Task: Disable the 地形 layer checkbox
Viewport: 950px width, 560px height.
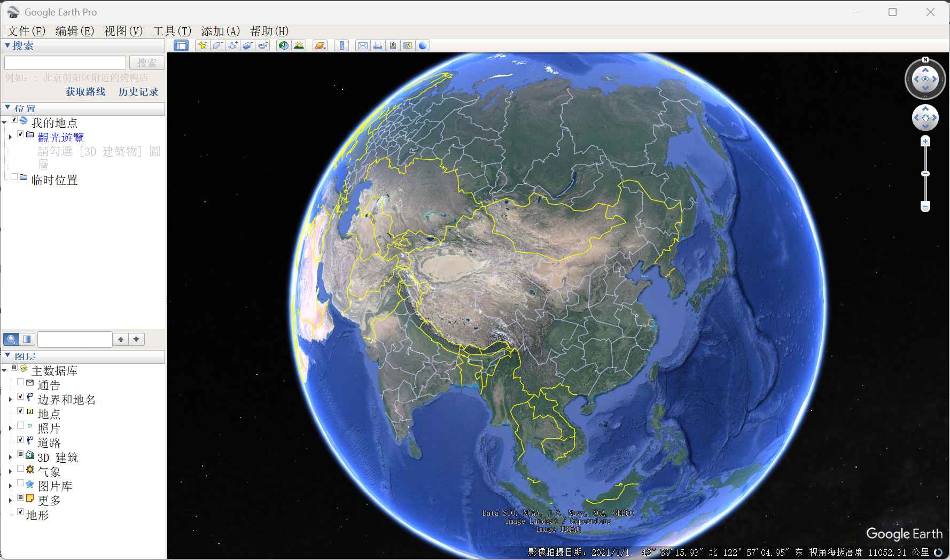Action: click(20, 511)
